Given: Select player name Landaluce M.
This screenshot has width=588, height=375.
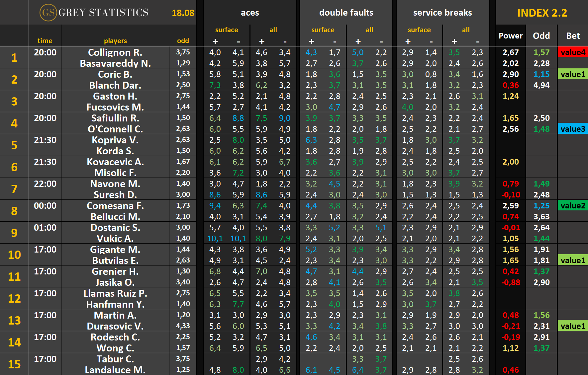Looking at the screenshot, I should pos(115,370).
